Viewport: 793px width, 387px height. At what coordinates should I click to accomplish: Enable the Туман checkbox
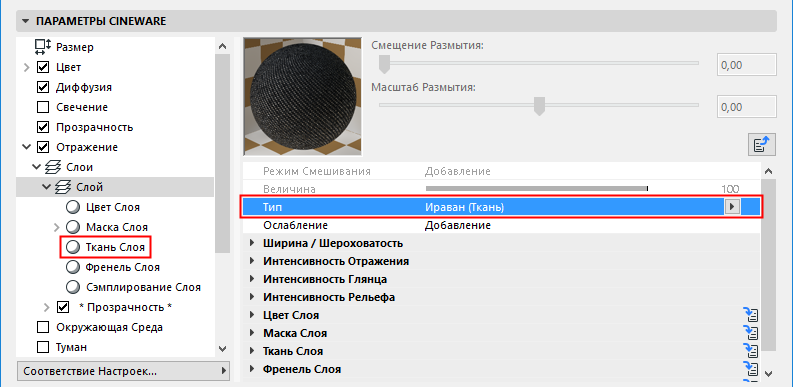(43, 347)
